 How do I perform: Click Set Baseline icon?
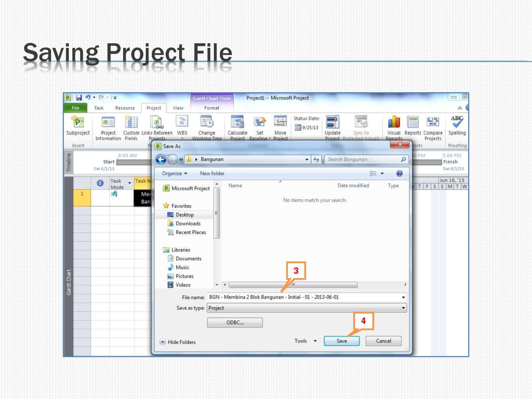point(260,122)
